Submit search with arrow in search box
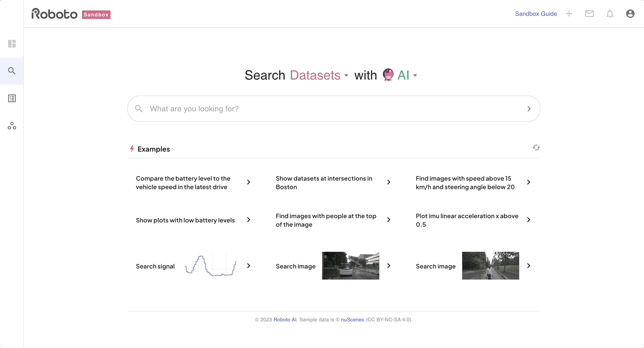Image resolution: width=644 pixels, height=348 pixels. 529,109
